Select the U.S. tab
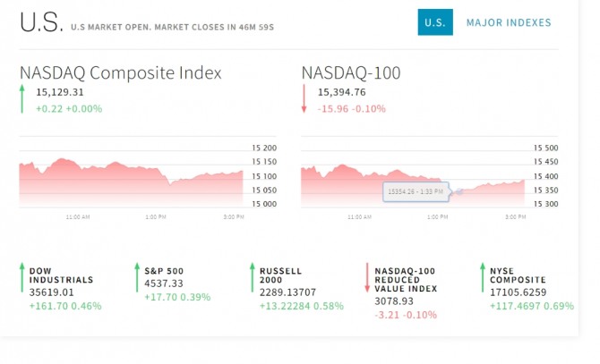Viewport: 600px width, 364px height. coord(435,22)
